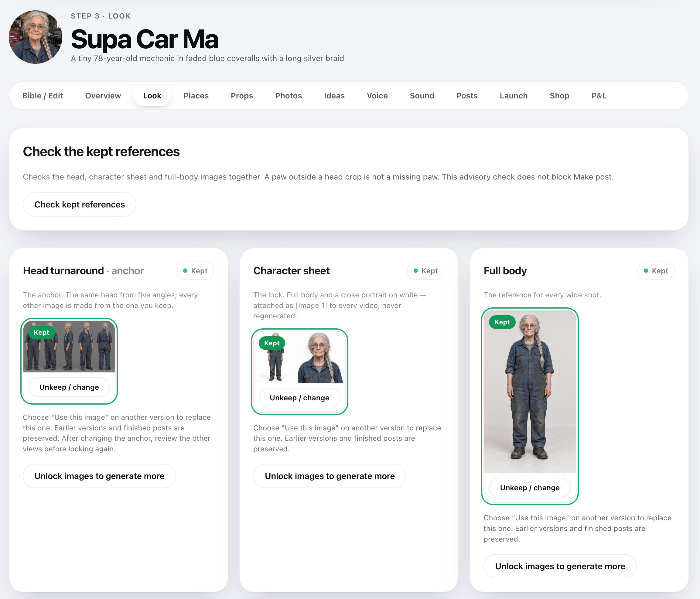The height and width of the screenshot is (599, 700).
Task: Click green Kept badge on Character sheet image
Action: (x=272, y=343)
